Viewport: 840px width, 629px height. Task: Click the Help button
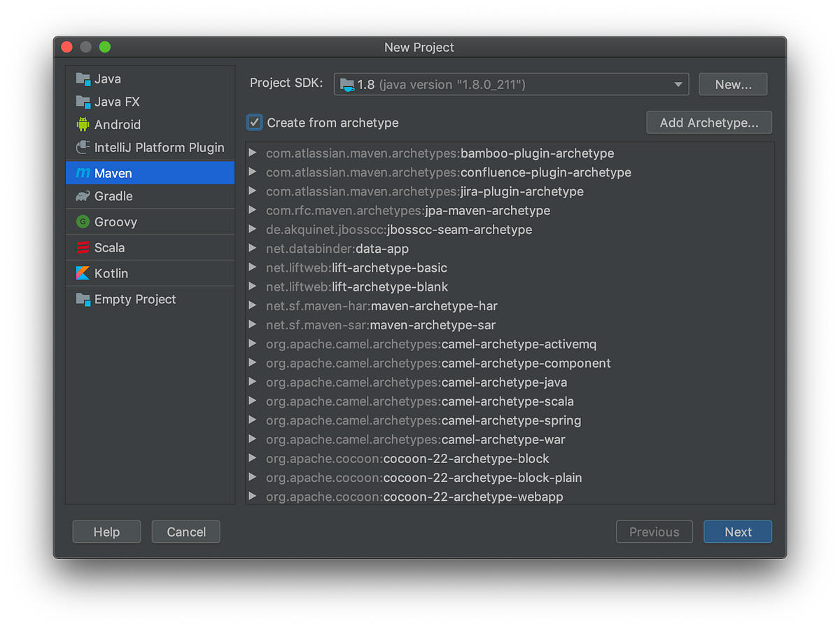(106, 532)
